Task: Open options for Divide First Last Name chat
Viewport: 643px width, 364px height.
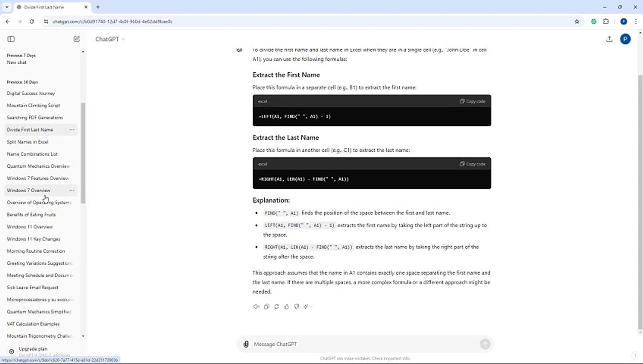Action: 72,130
